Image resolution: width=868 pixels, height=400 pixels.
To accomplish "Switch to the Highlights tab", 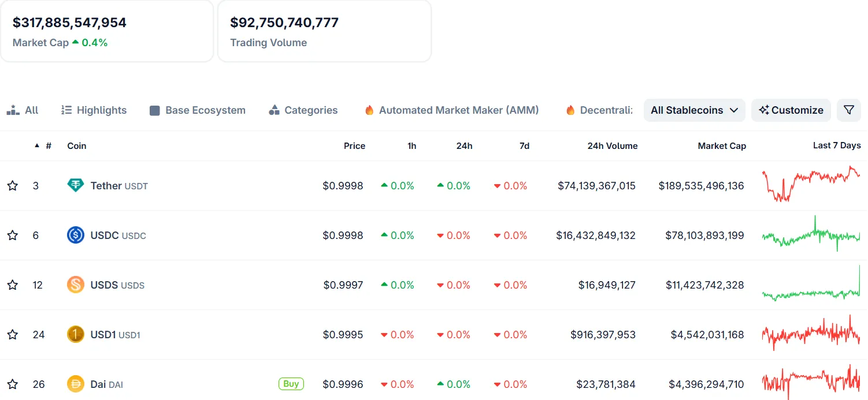I will [x=94, y=110].
